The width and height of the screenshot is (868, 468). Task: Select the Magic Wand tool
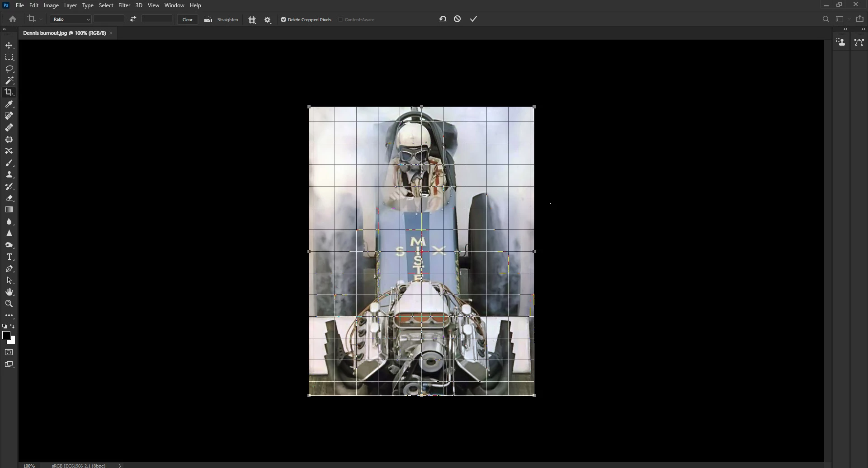pyautogui.click(x=9, y=81)
